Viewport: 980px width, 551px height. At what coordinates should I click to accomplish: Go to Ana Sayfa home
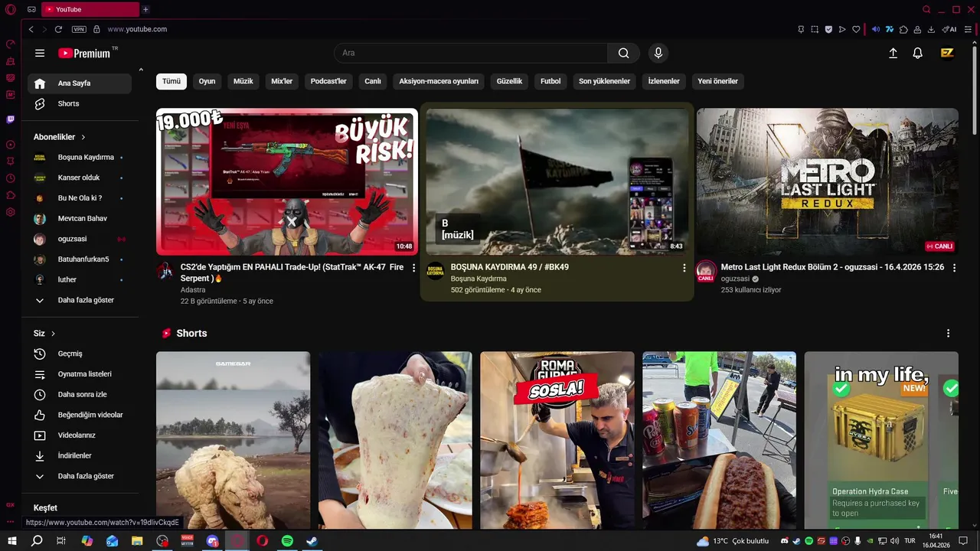click(80, 83)
